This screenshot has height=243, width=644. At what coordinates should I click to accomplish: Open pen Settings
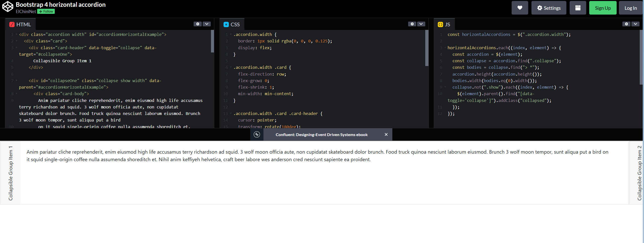(549, 8)
